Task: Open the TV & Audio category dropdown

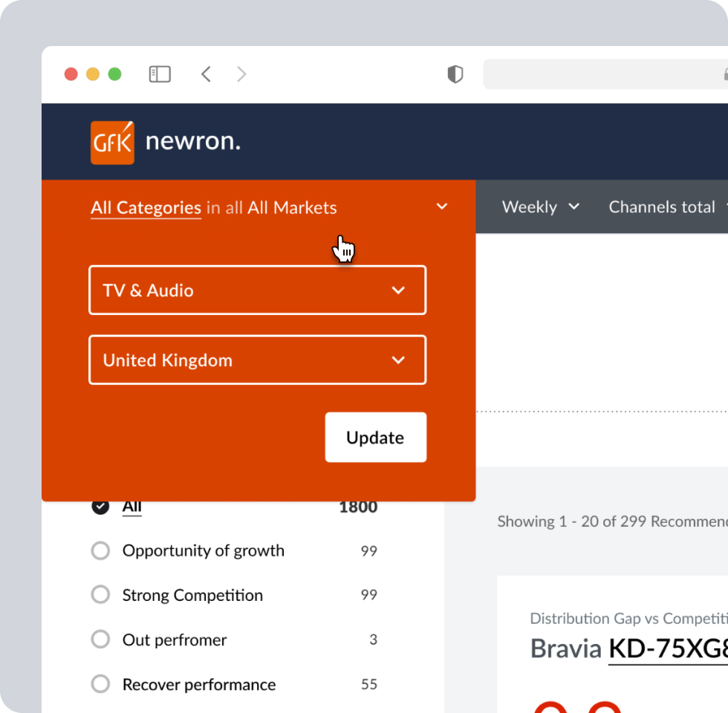Action: click(257, 290)
